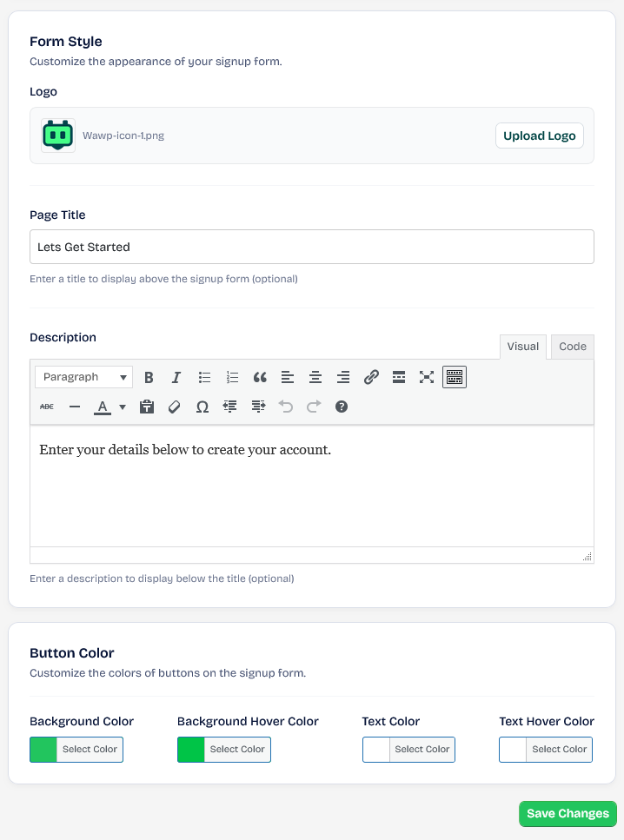Image resolution: width=624 pixels, height=840 pixels.
Task: Open keyboard shortcuts help icon
Action: 342,407
